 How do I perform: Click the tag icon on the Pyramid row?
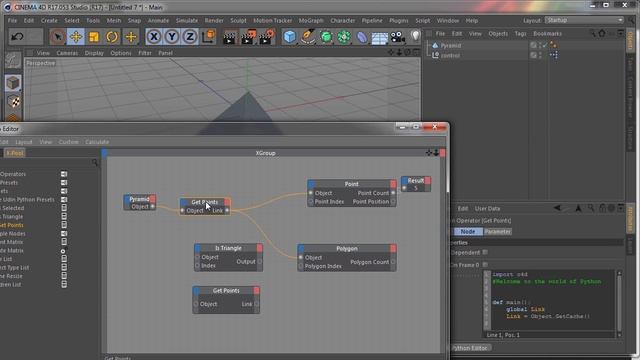553,45
